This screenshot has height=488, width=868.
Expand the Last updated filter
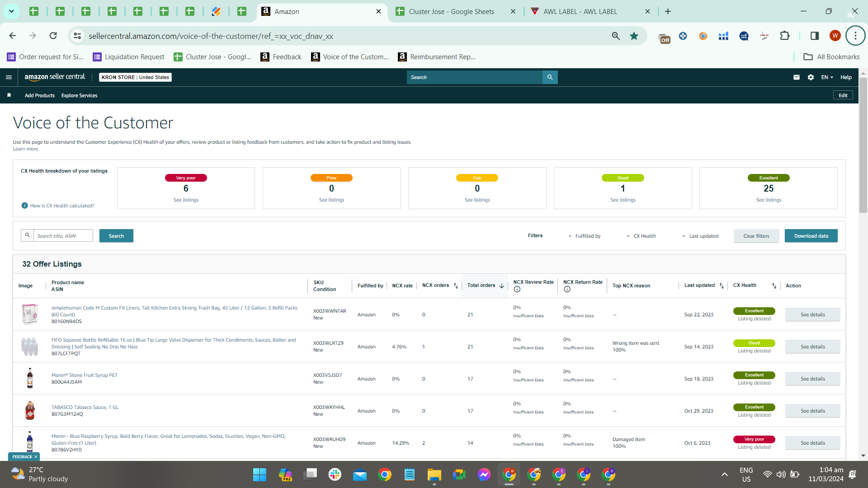[700, 236]
